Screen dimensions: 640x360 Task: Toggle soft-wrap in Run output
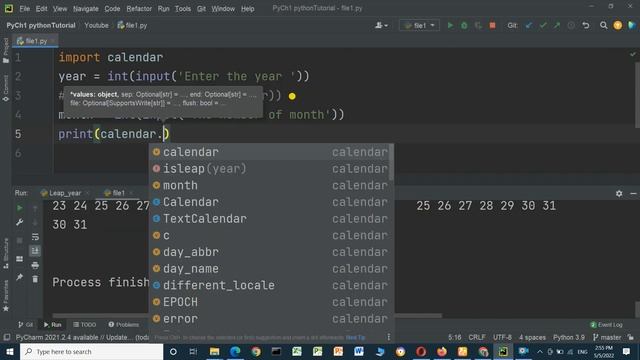point(35,237)
